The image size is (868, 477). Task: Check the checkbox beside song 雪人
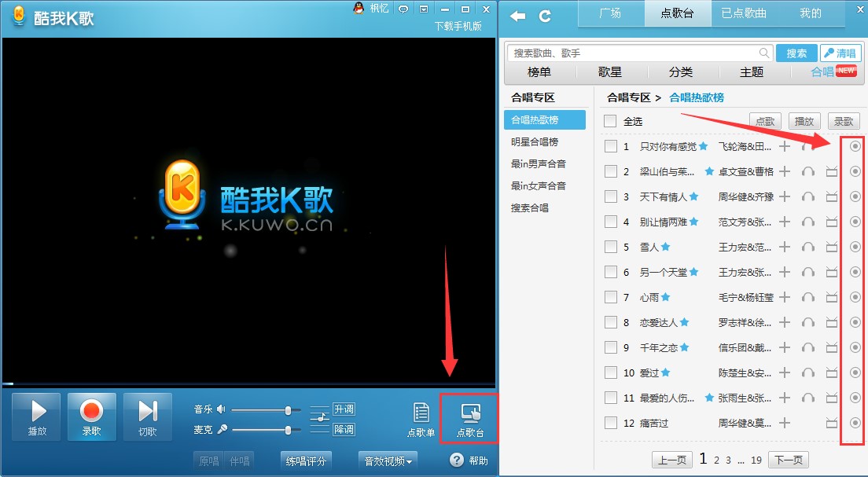pyautogui.click(x=611, y=247)
